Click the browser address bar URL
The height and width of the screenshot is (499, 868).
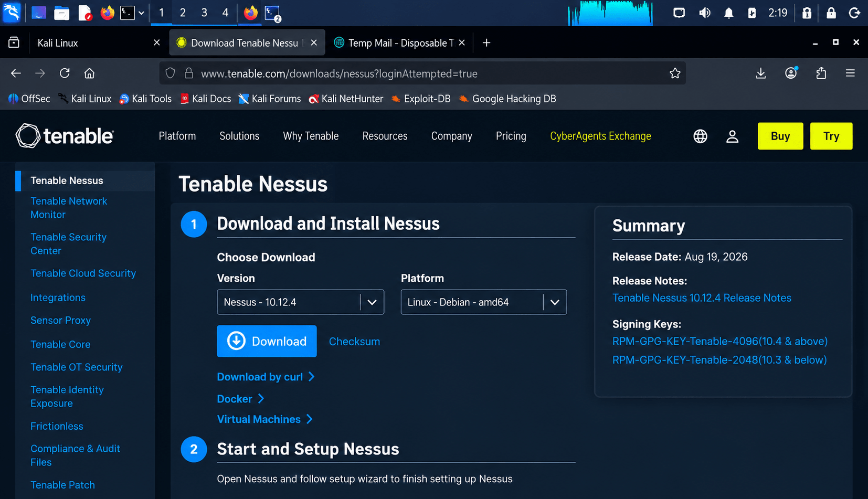pyautogui.click(x=339, y=73)
